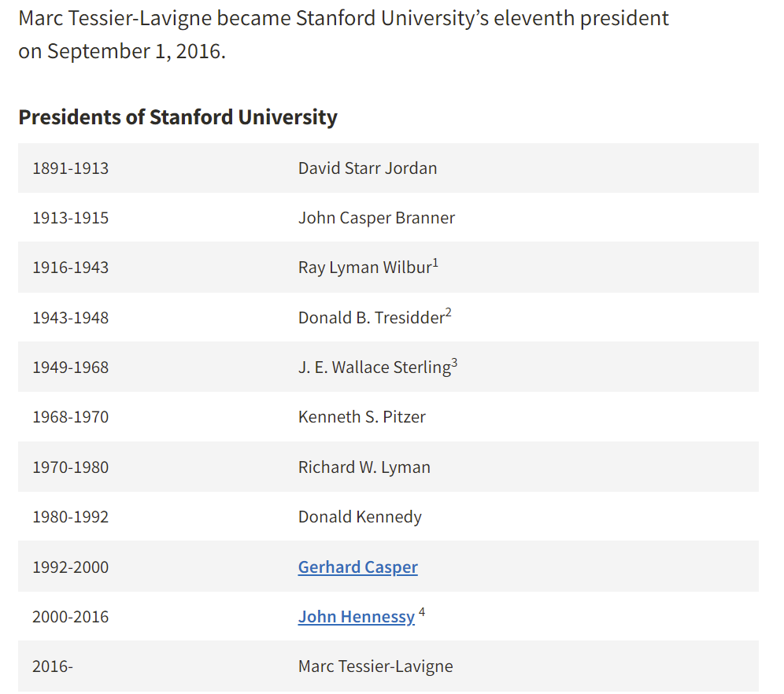Click the Donald Kennedy name cell
Viewport: 784px width, 694px height.
click(x=360, y=517)
